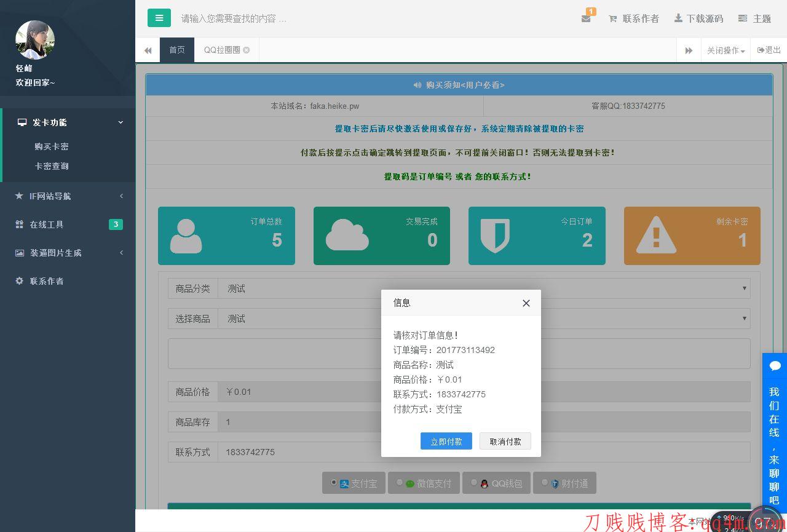
Task: Open 购买卡密 in sidebar
Action: (52, 146)
